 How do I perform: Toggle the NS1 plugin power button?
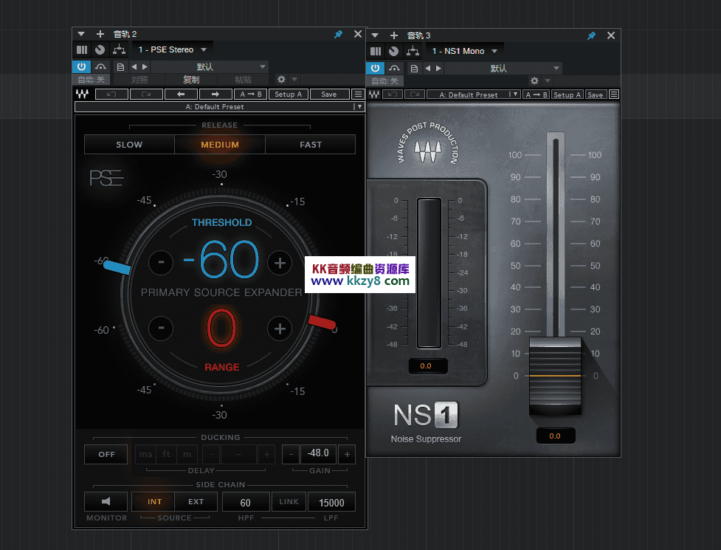(375, 68)
